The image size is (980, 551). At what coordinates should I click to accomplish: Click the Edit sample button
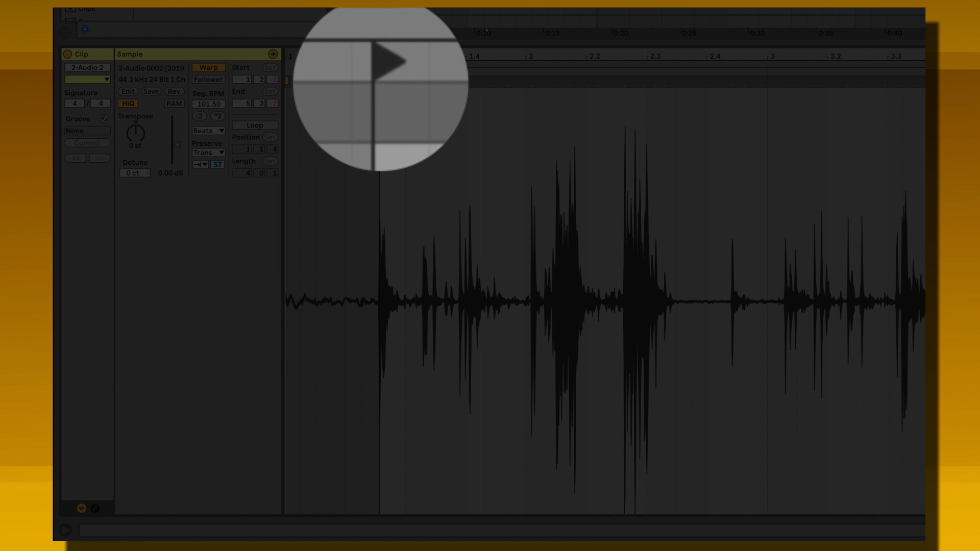point(128,91)
